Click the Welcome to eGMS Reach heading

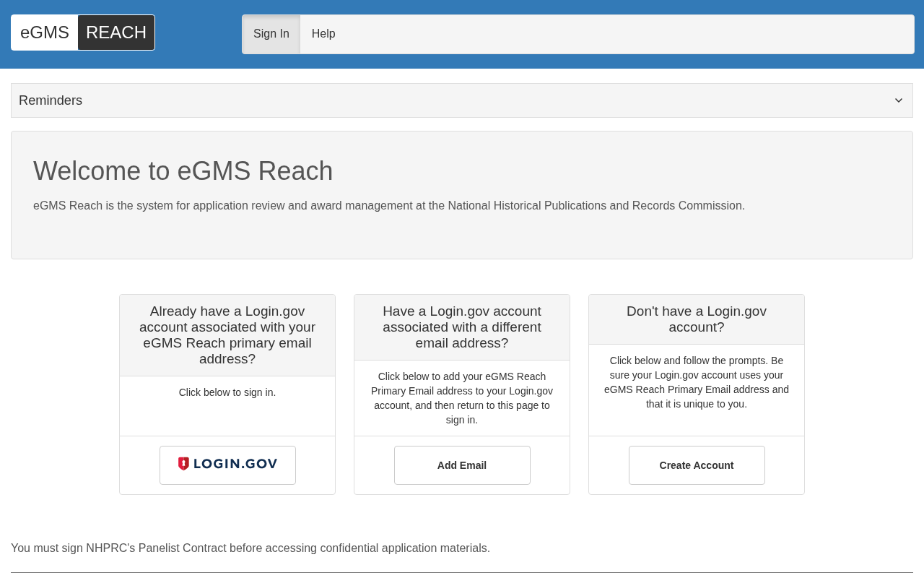tap(183, 171)
